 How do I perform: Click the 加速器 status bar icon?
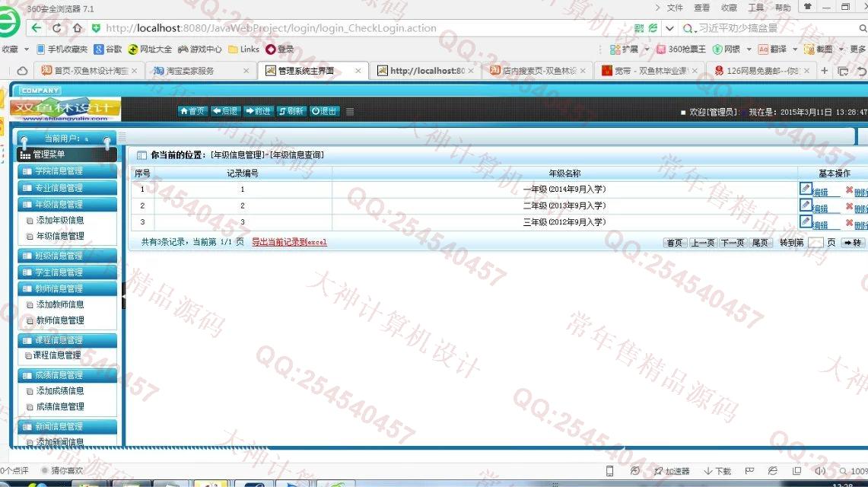(672, 471)
